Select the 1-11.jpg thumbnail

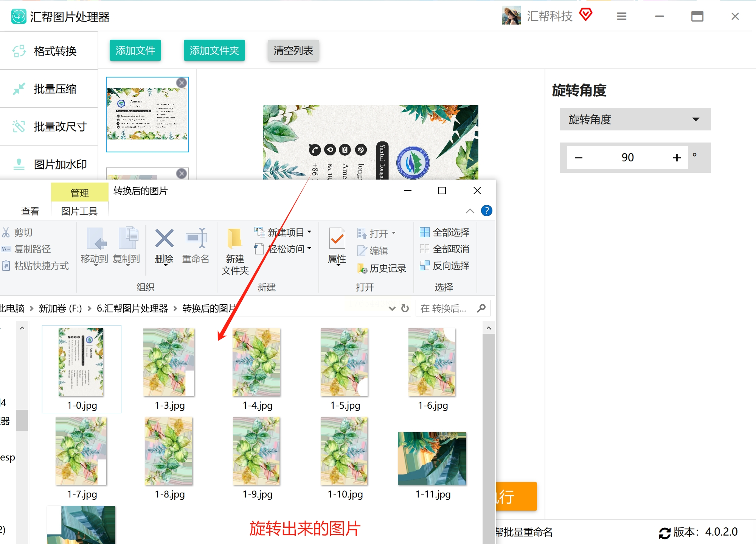click(x=432, y=459)
